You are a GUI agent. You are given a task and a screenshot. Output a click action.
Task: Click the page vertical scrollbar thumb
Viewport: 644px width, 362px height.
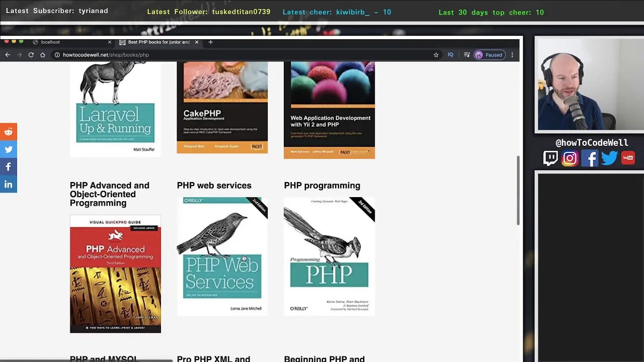point(518,191)
